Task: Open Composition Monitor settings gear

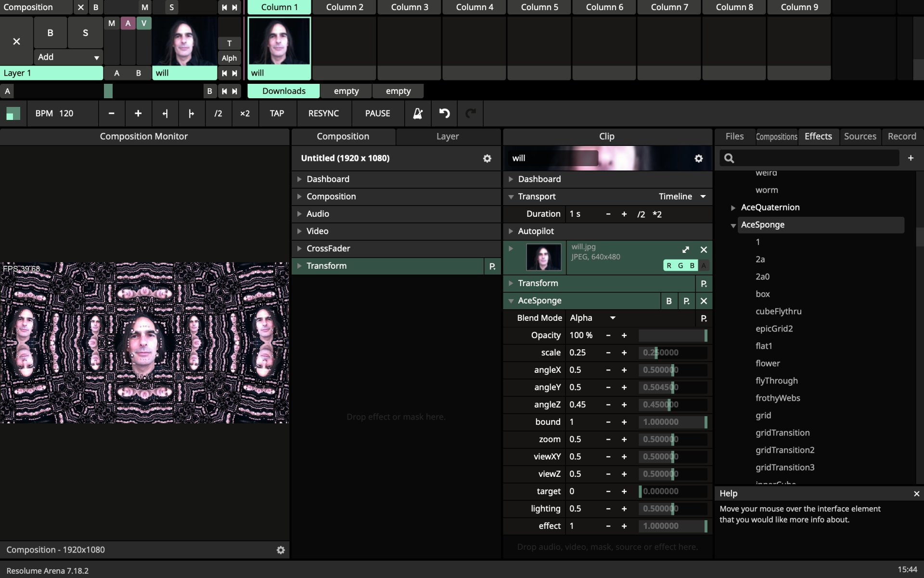Action: (x=281, y=550)
